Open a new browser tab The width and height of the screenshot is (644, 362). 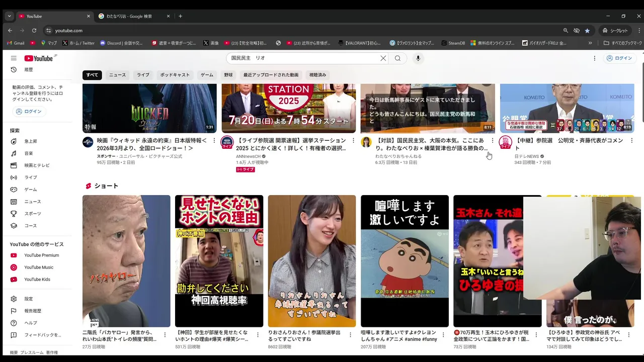pos(180,16)
